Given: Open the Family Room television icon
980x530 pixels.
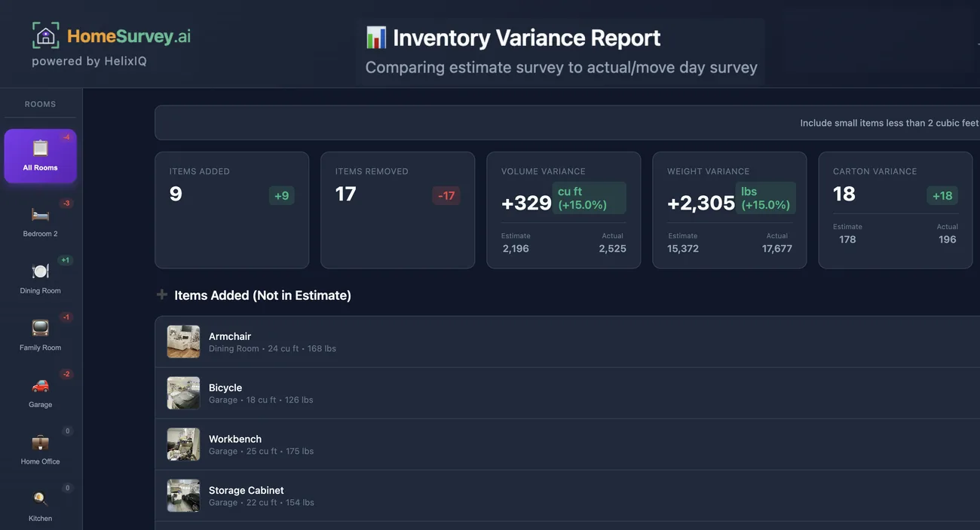Looking at the screenshot, I should [x=40, y=328].
